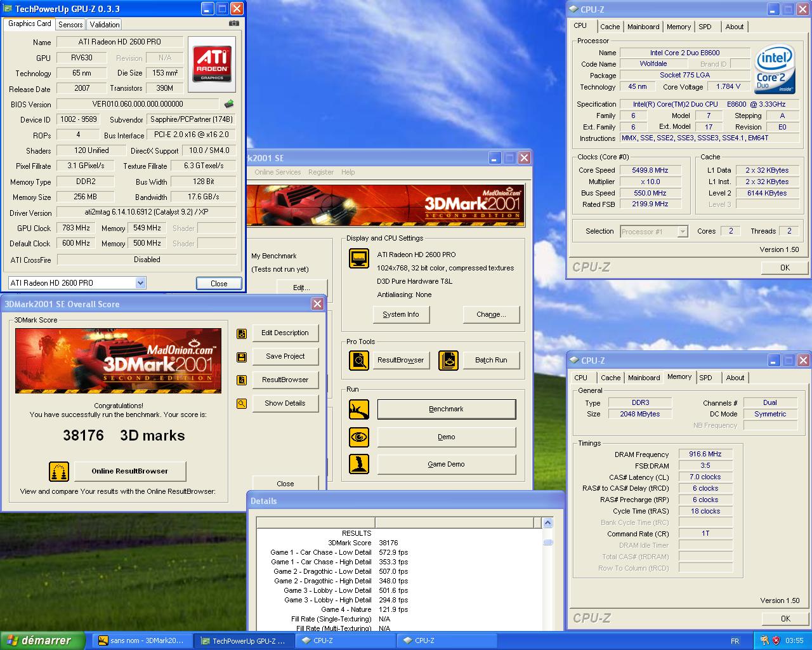Open the graphics card selection dropdown in GPU-Z
The image size is (812, 650).
(140, 283)
